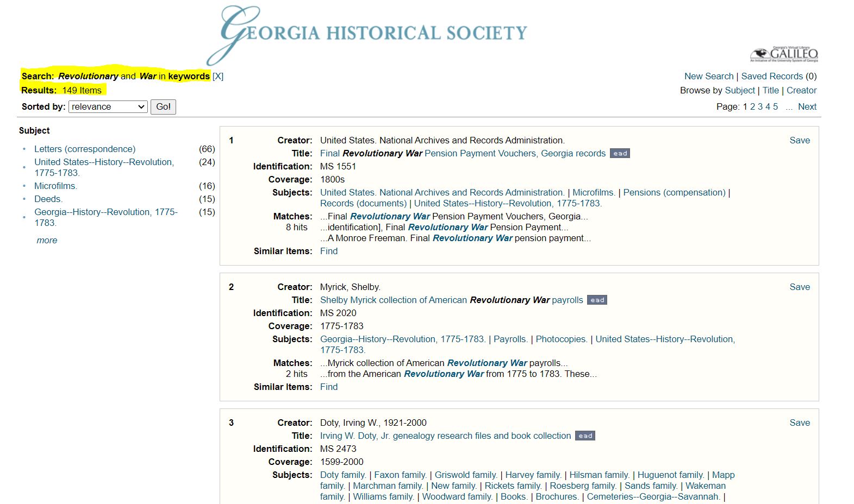This screenshot has height=504, width=854.
Task: Go to results page 3
Action: click(x=761, y=106)
